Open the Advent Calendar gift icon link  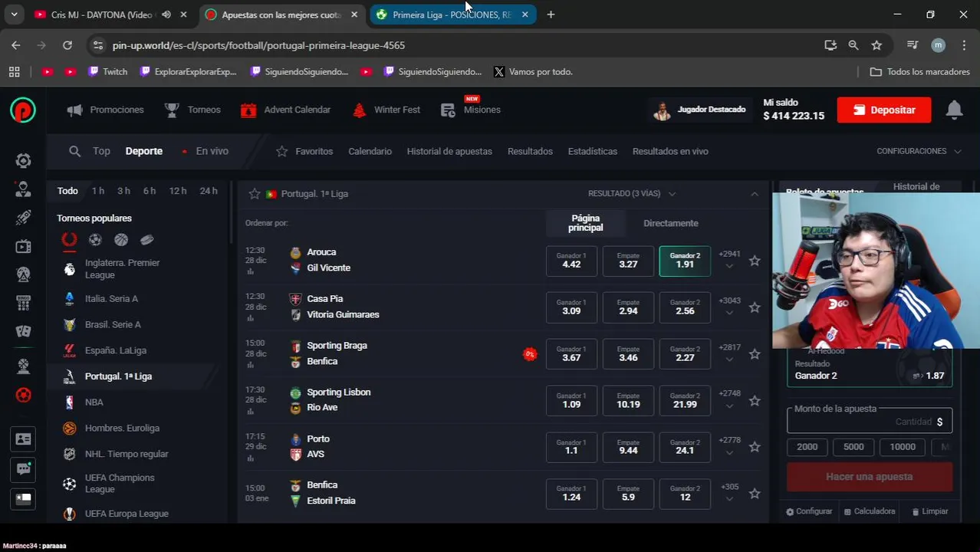tap(285, 110)
